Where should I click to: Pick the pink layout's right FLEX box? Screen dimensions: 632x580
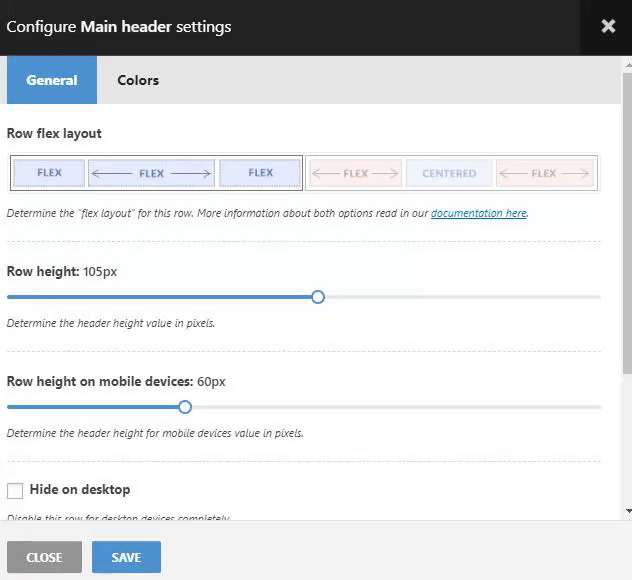click(x=544, y=173)
